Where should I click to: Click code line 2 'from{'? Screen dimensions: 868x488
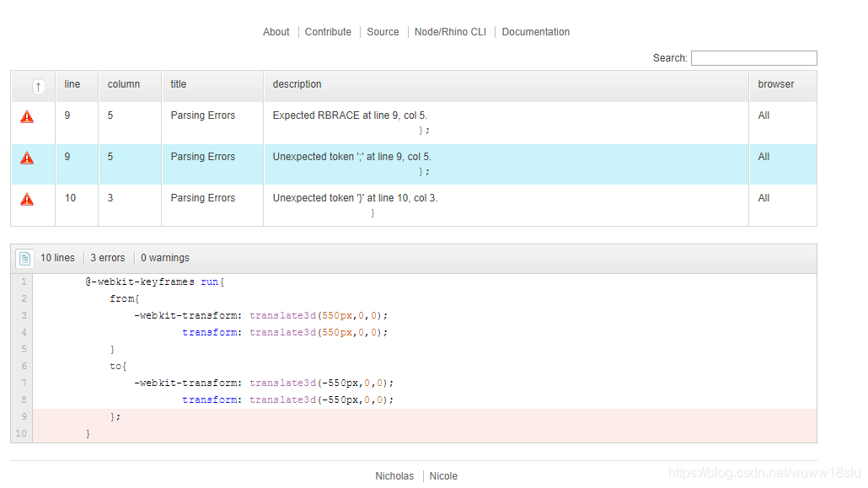tap(124, 298)
